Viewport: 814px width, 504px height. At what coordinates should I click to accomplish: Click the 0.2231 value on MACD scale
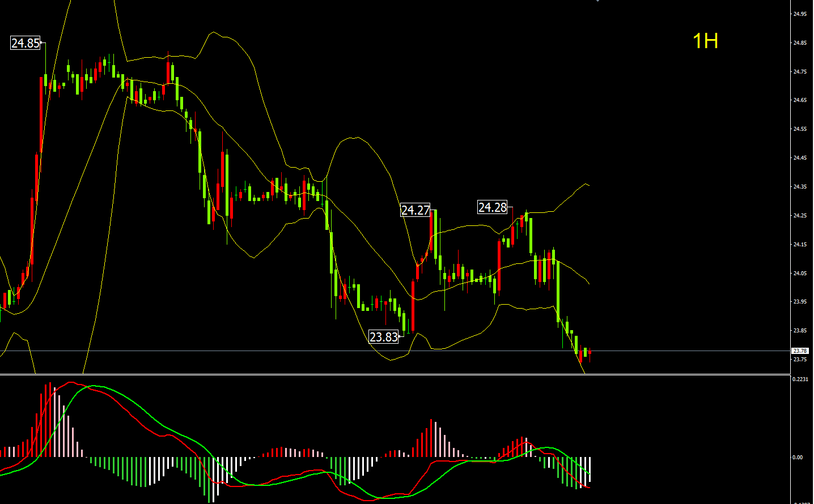coord(800,379)
